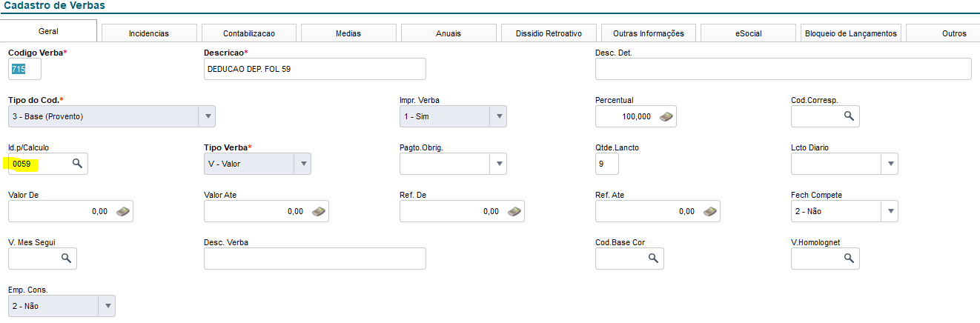
Task: Expand the Pagto.Obrig. dropdown
Action: 498,164
